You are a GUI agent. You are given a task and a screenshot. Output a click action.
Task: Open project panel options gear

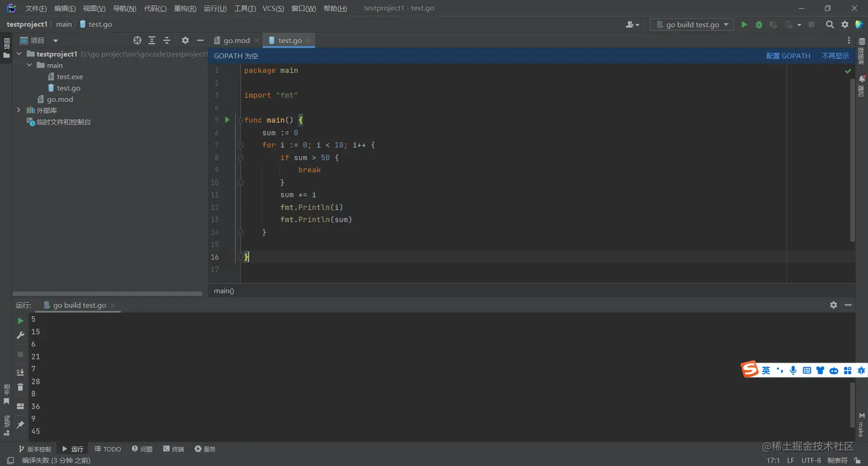point(185,40)
